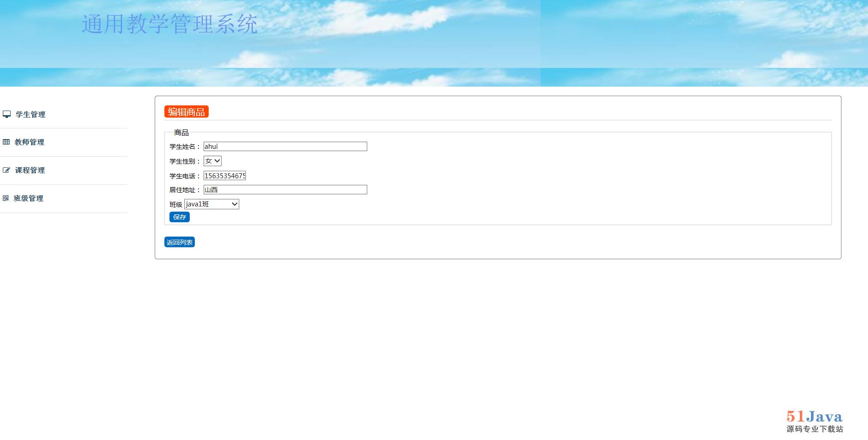
Task: Open 教师管理 in the sidebar
Action: point(29,142)
